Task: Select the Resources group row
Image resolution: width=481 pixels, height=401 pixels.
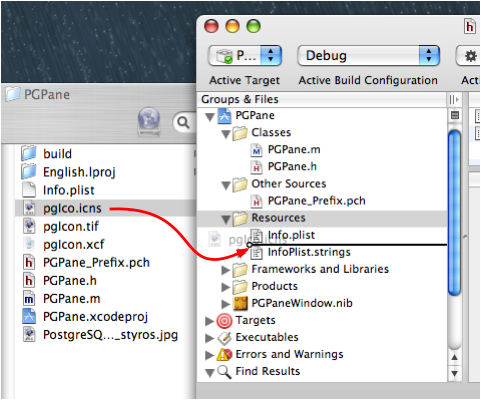Action: pos(322,218)
